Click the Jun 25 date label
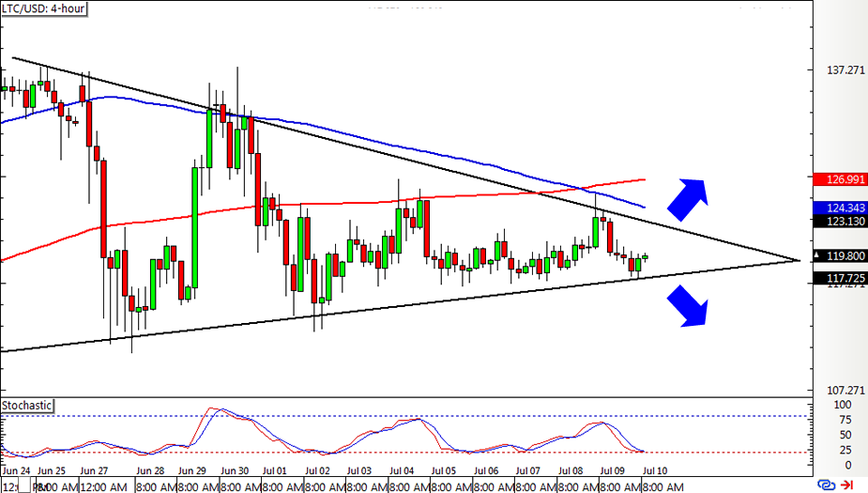Viewport: 868px width, 493px height. pyautogui.click(x=52, y=470)
